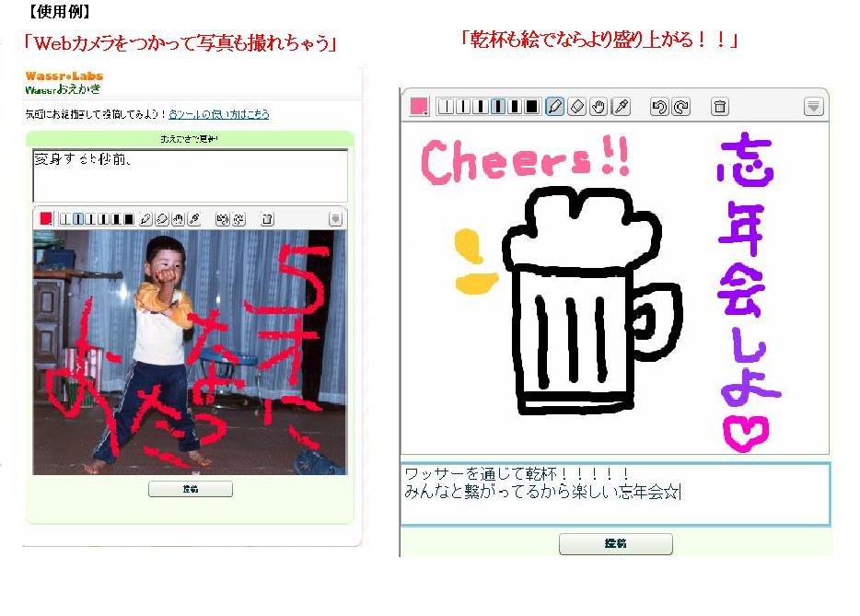This screenshot has height=616, width=860.
Task: Click undo in the boy photo toolbar
Action: click(222, 219)
